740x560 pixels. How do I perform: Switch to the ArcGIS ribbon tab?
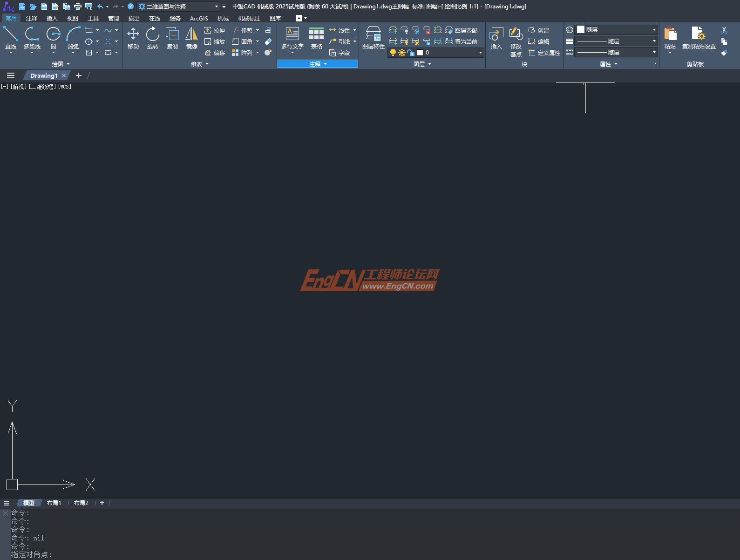pos(199,19)
